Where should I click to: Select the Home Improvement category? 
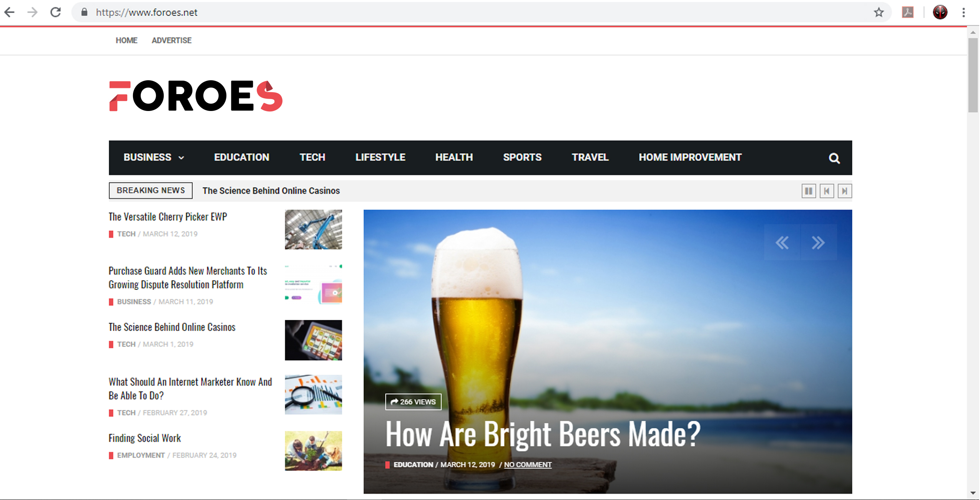point(690,157)
